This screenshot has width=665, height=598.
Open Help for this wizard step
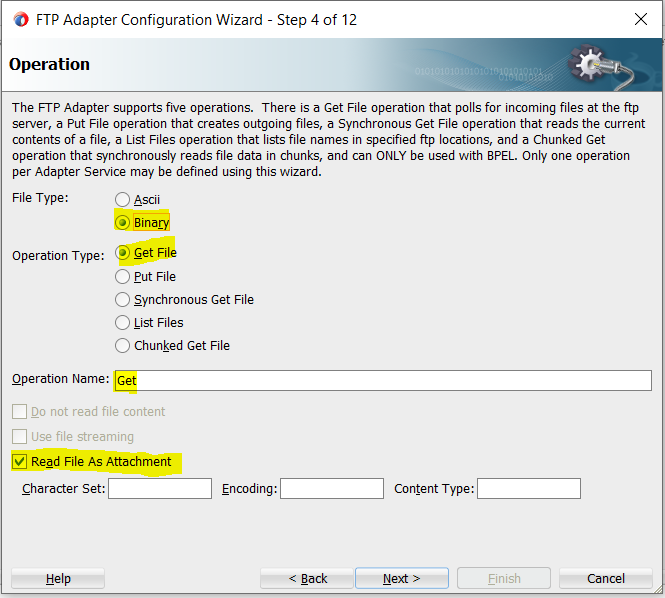pos(58,578)
